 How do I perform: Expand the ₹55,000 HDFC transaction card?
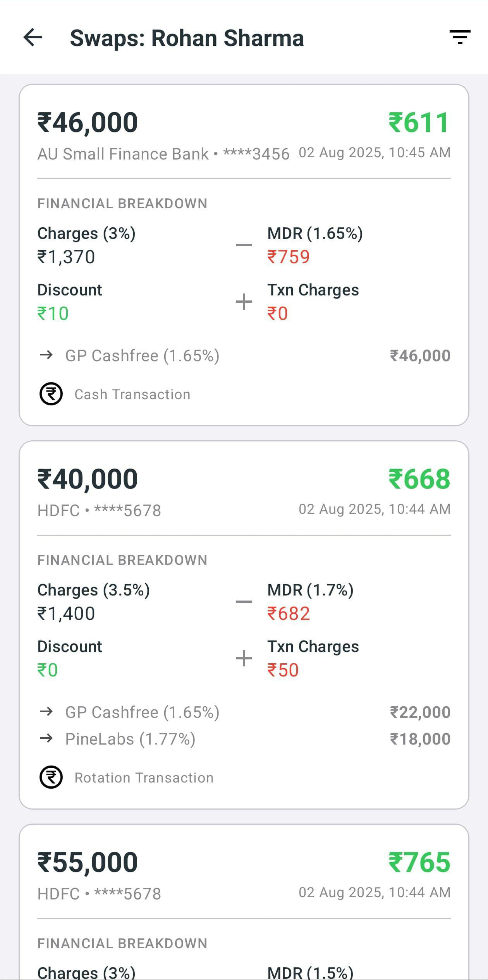[244, 891]
